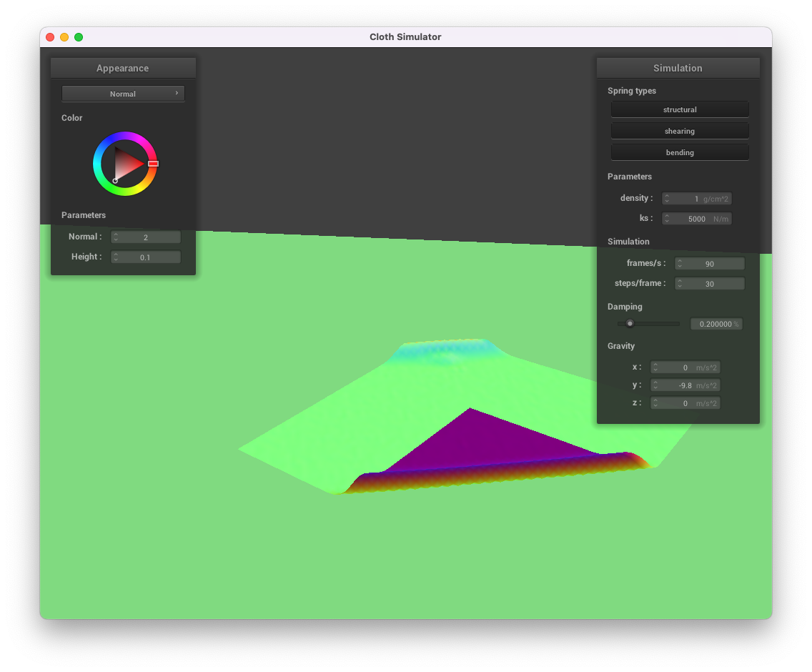This screenshot has height=672, width=812.
Task: Close the Cloth Simulator window
Action: tap(50, 37)
